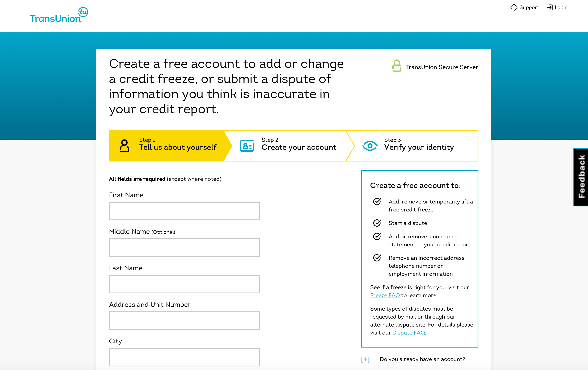Click the Address and Unit Number field

point(184,320)
